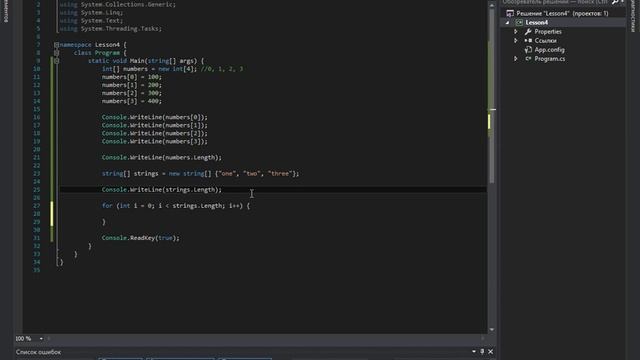640x360 pixels.
Task: Click on "Console.WriteLine(numbers[0]);"
Action: 155,117
